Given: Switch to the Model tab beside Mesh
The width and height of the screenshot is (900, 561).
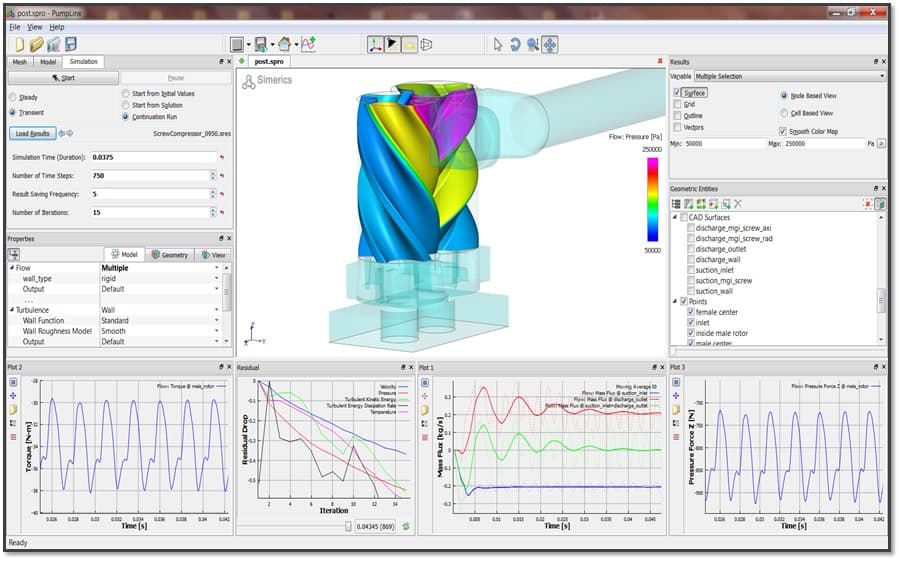Looking at the screenshot, I should (48, 62).
